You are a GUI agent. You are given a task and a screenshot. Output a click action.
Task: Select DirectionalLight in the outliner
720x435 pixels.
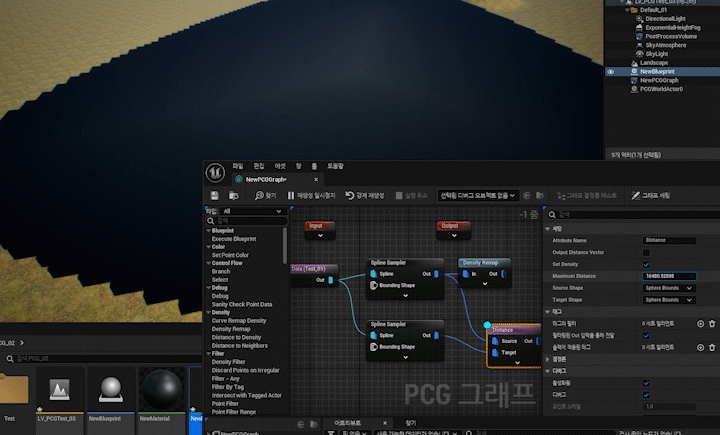665,19
